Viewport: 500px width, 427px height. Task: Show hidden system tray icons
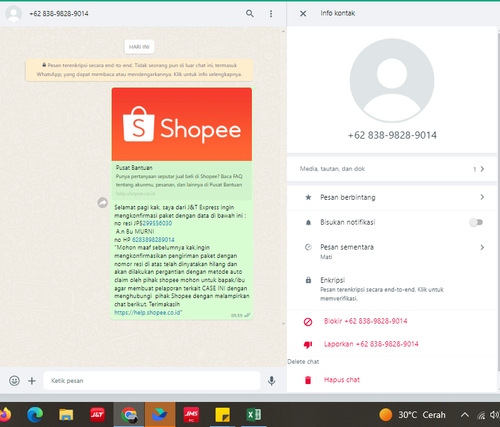pyautogui.click(x=465, y=415)
